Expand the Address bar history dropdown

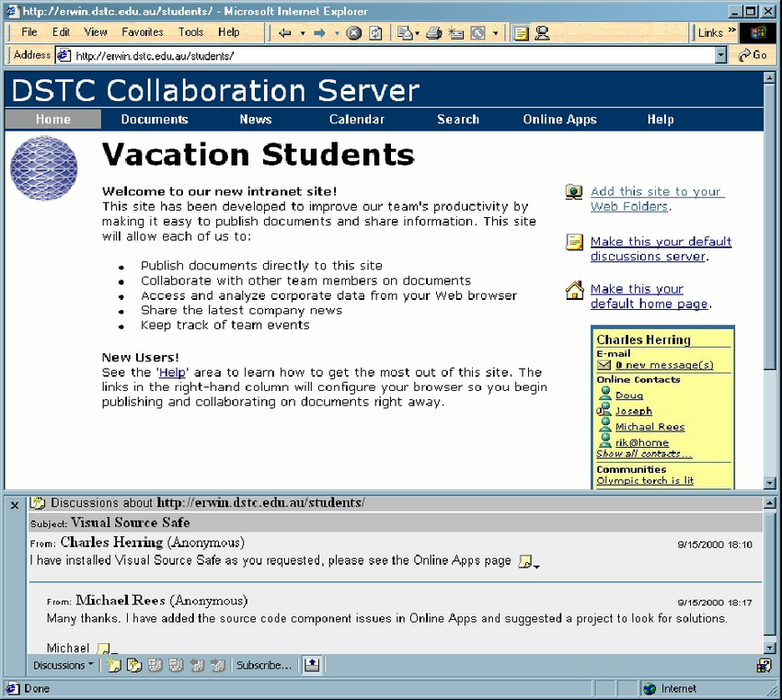720,55
